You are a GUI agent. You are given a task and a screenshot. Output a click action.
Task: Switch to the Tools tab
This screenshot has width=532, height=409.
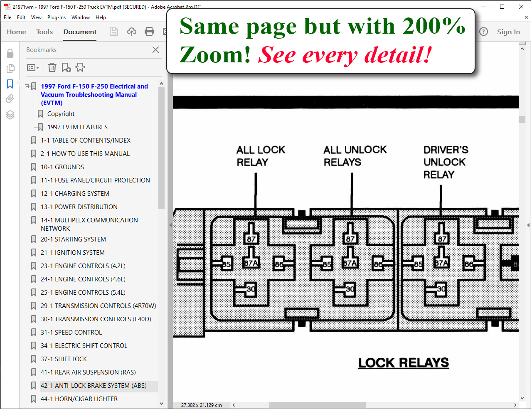pyautogui.click(x=44, y=32)
